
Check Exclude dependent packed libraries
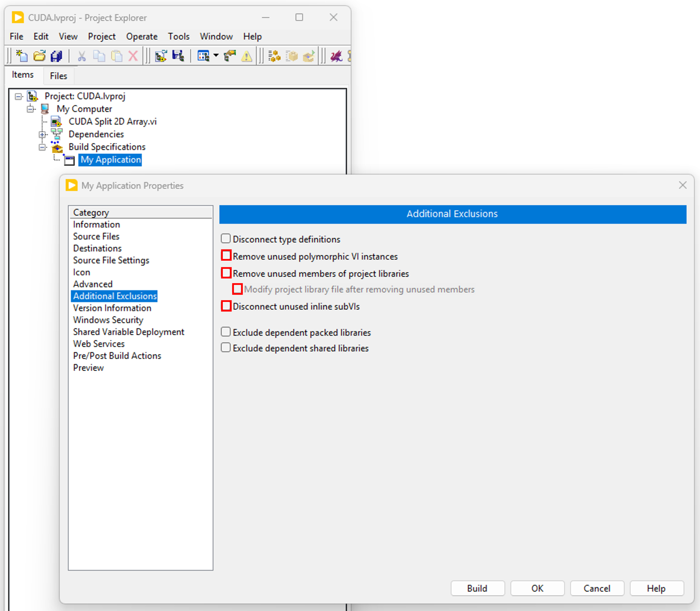(226, 332)
